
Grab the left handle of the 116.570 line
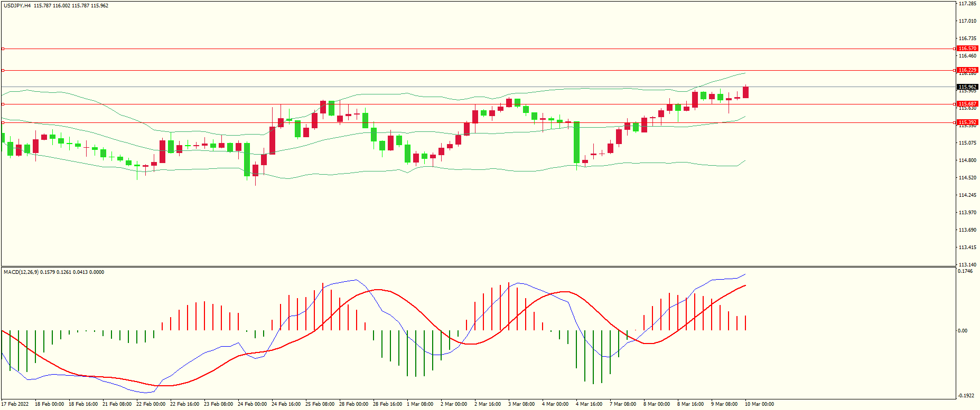tap(3, 49)
